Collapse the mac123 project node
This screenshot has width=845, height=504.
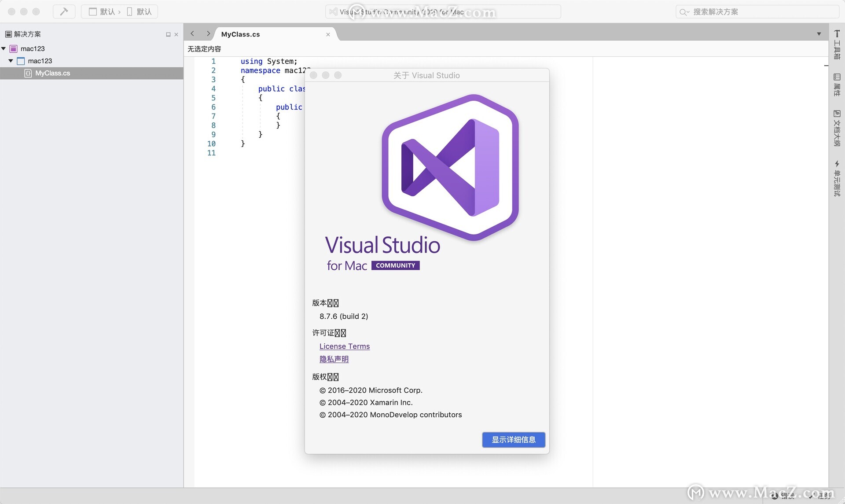11,61
